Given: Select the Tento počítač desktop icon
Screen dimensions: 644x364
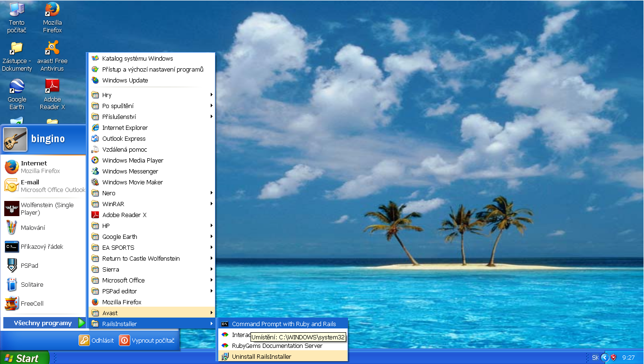Looking at the screenshot, I should pyautogui.click(x=17, y=18).
